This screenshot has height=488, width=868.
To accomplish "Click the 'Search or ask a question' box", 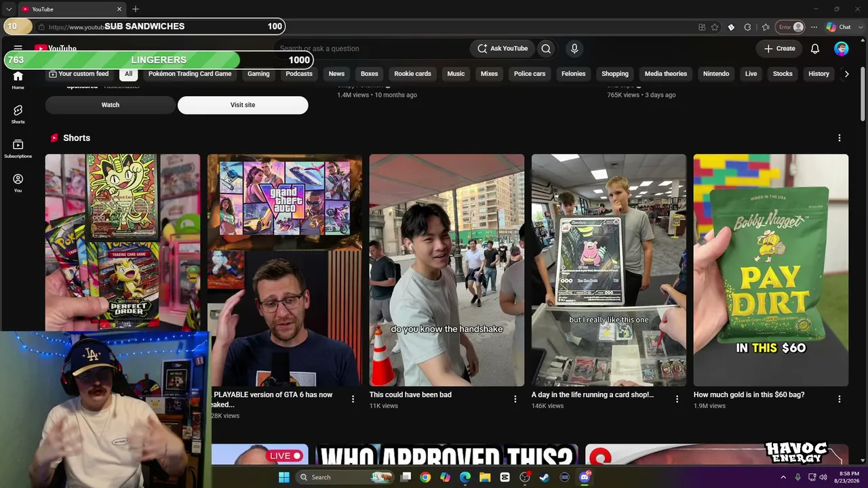I will point(371,49).
